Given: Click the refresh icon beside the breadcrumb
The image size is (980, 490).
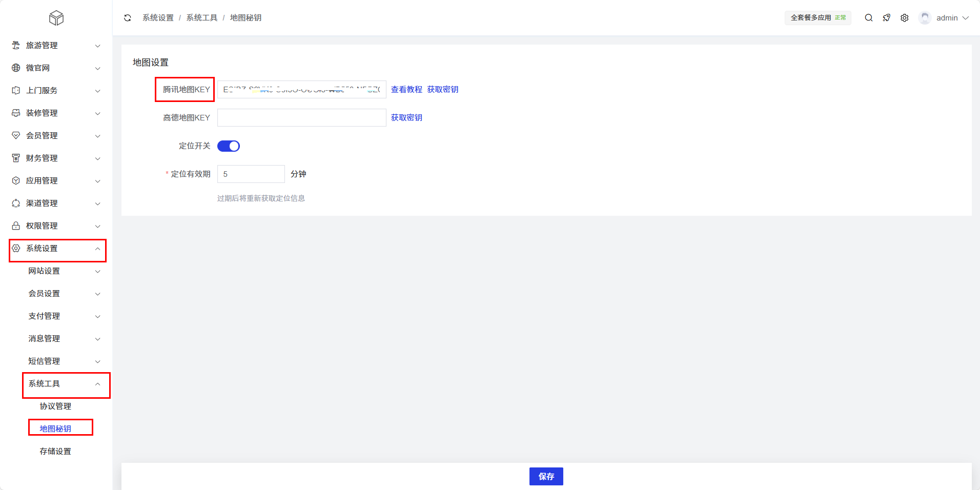Looking at the screenshot, I should pos(128,18).
